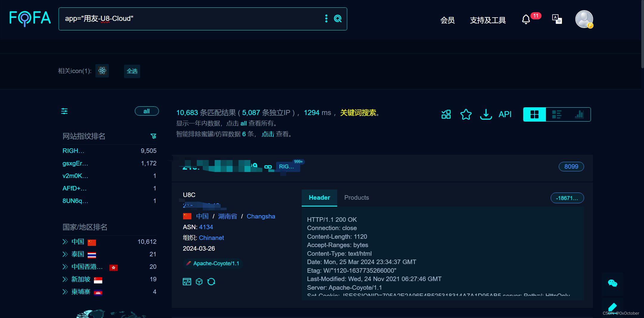Open WeChat contact icon
The image size is (644, 318).
612,283
